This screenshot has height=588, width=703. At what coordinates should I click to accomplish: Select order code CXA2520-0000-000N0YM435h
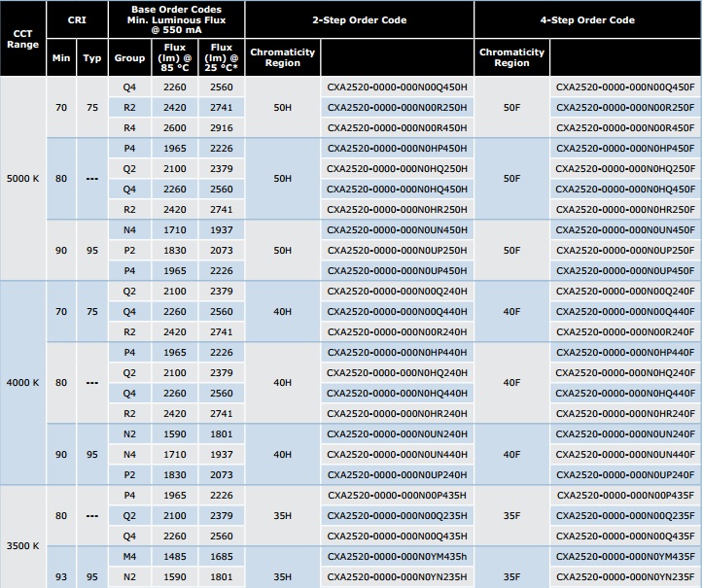click(x=397, y=556)
